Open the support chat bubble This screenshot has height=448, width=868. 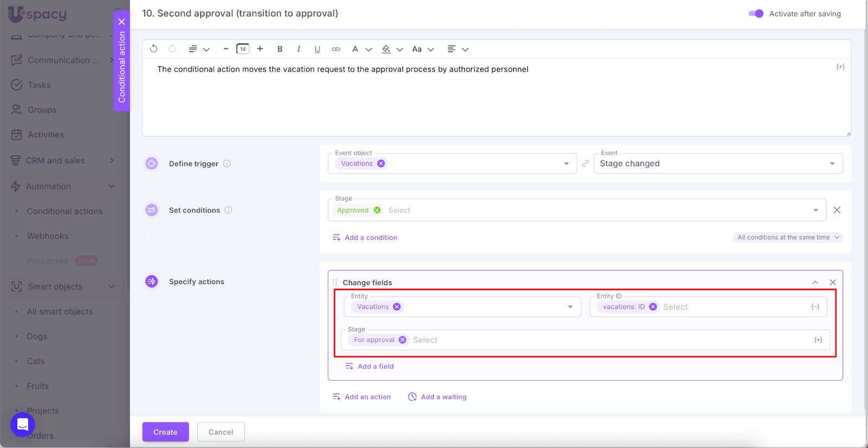coord(23,424)
